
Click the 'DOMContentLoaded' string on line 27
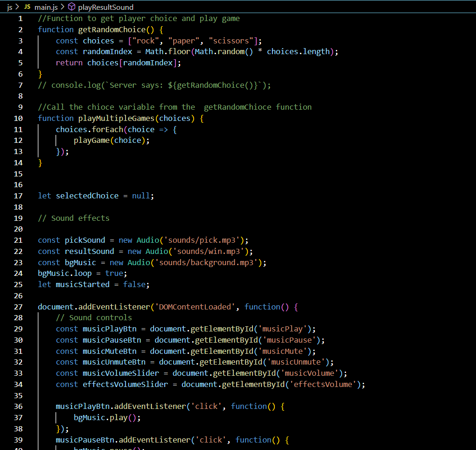[x=195, y=307]
